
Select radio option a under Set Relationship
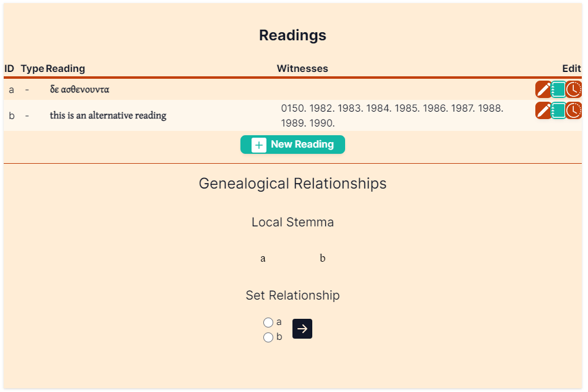(268, 323)
